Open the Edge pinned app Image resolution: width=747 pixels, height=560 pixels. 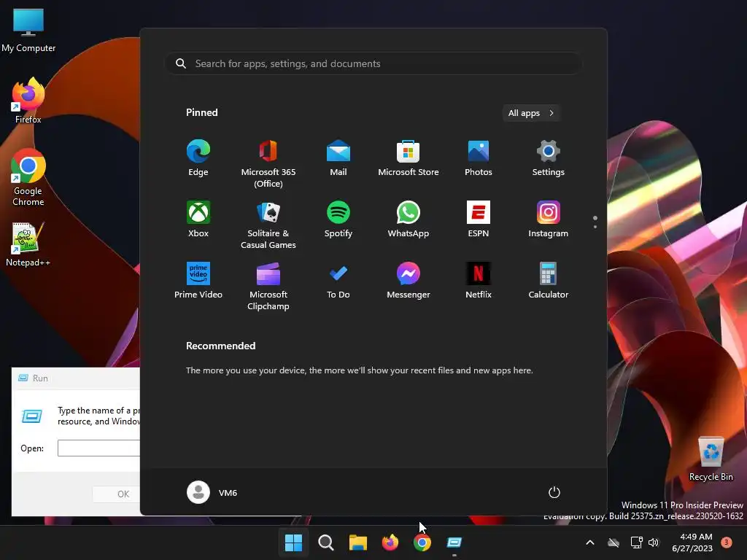click(x=198, y=158)
